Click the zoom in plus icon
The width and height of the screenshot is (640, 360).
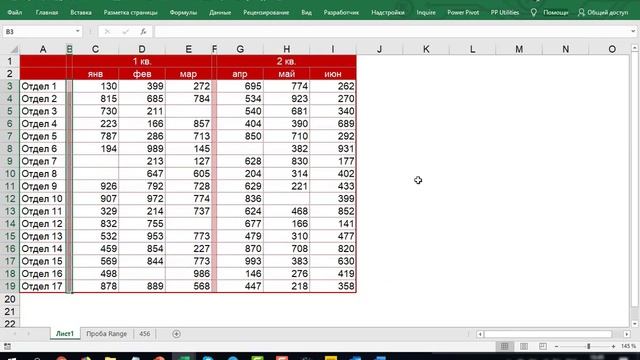[x=613, y=347]
